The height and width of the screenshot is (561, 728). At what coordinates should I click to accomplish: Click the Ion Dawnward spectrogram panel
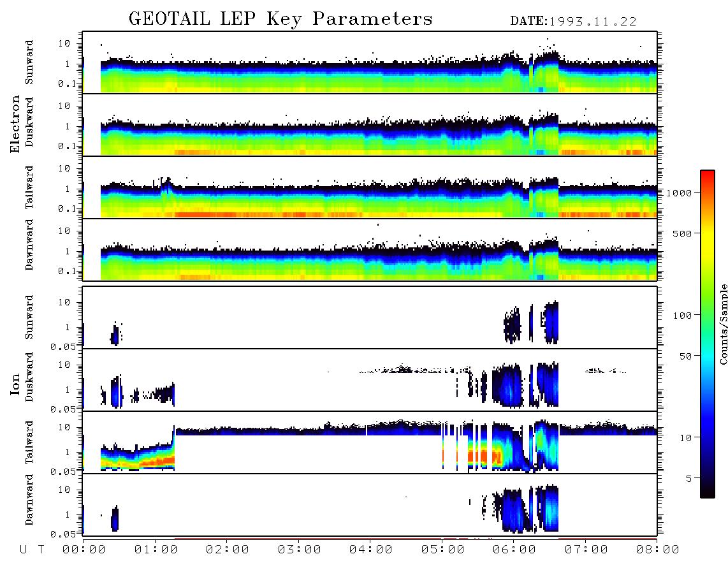pyautogui.click(x=370, y=505)
